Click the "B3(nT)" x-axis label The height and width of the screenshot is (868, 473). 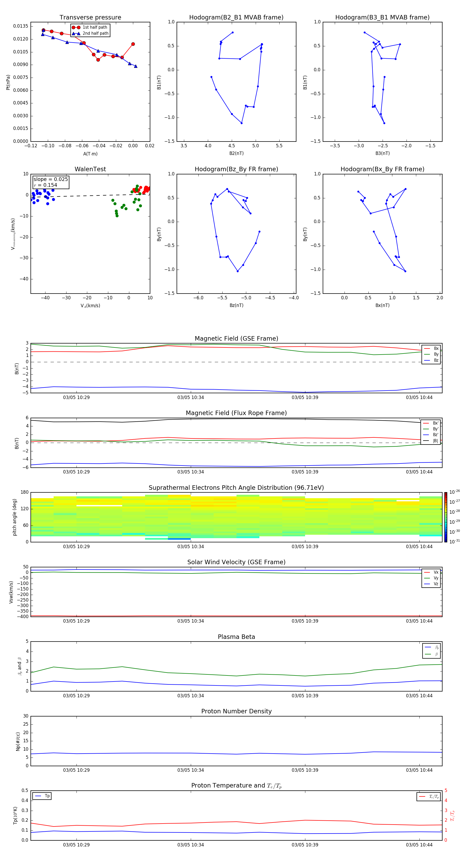click(382, 153)
